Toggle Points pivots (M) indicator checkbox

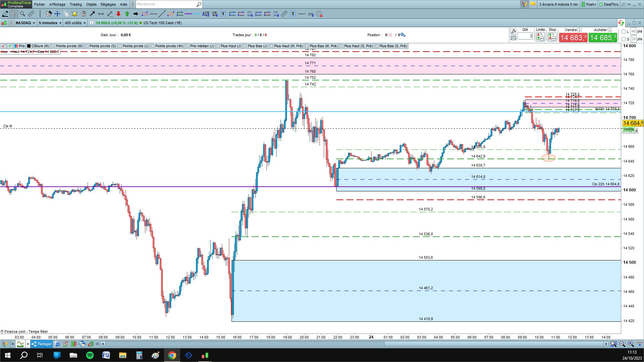pos(53,46)
